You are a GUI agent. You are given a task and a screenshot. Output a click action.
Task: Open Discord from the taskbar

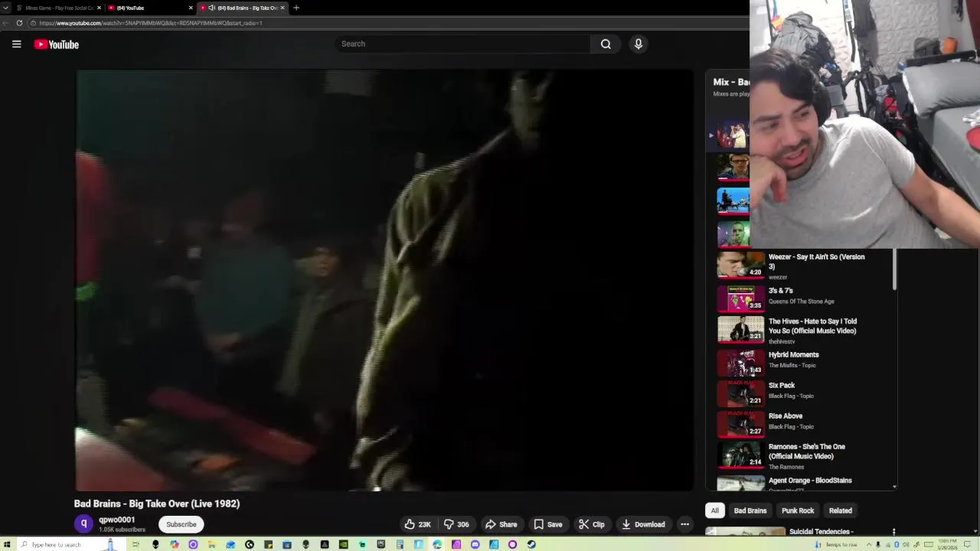click(475, 544)
